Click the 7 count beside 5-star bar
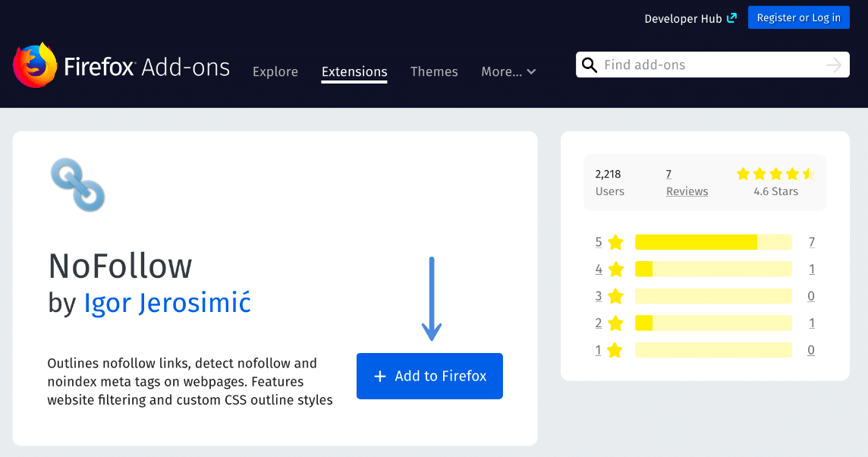Viewport: 868px width, 457px height. coord(812,242)
